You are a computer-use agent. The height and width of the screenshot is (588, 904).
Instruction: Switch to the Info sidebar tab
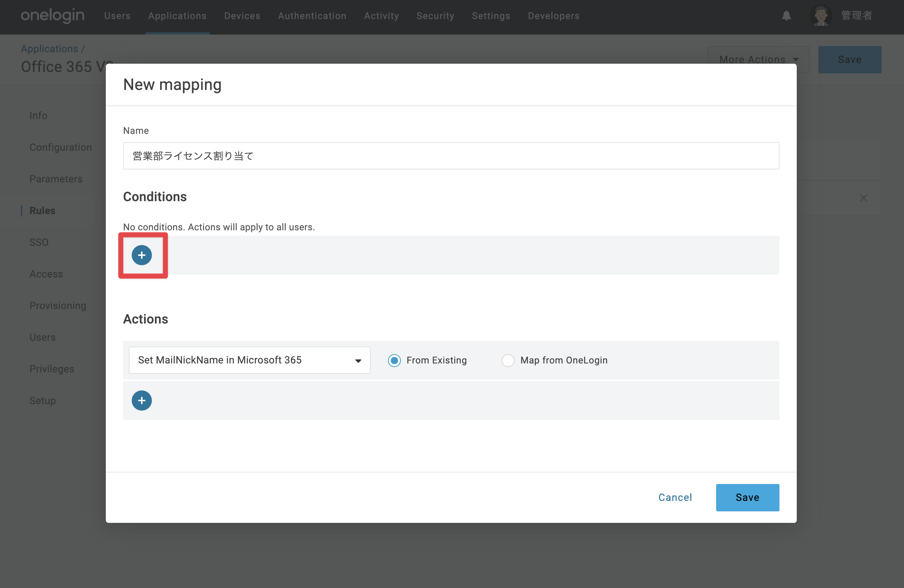39,116
